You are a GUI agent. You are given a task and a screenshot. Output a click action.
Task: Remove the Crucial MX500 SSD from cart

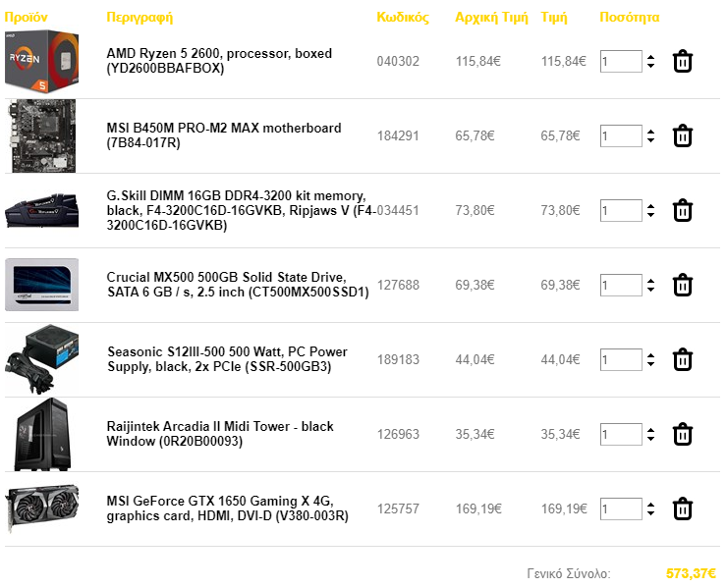click(682, 285)
